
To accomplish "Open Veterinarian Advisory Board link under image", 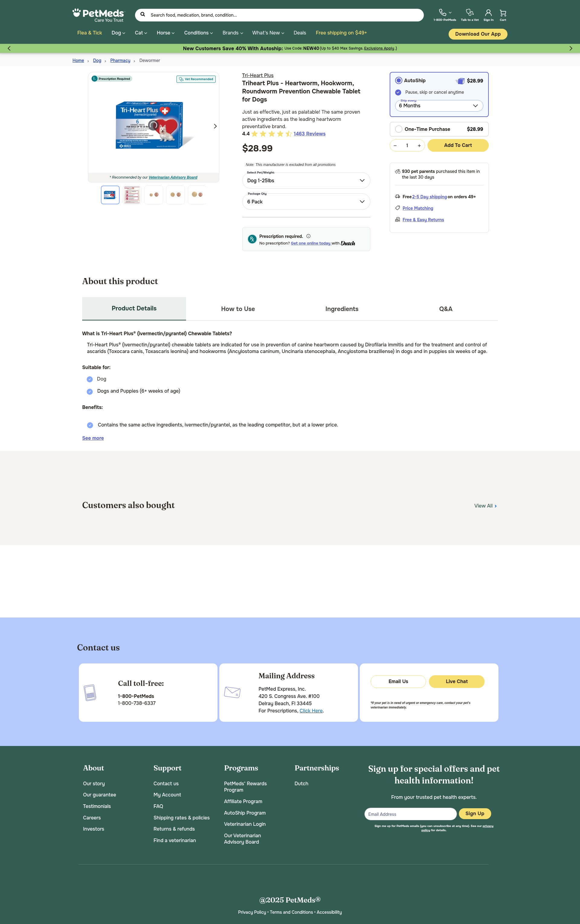I will 173,177.
